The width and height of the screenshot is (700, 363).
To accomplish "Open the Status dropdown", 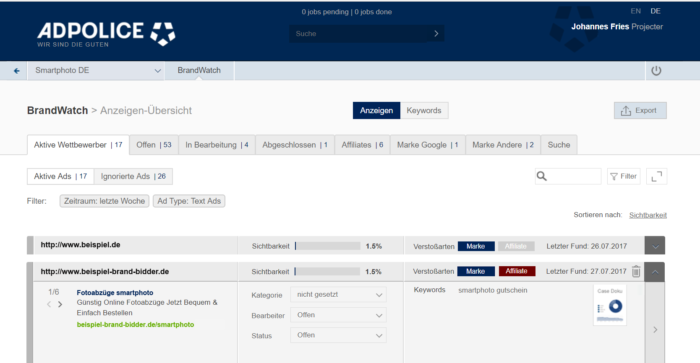I will point(338,335).
